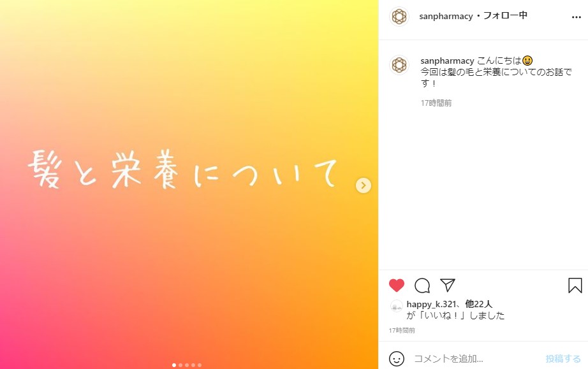Image resolution: width=588 pixels, height=369 pixels.
Task: Select last carousel dot indicator
Action: tap(200, 365)
